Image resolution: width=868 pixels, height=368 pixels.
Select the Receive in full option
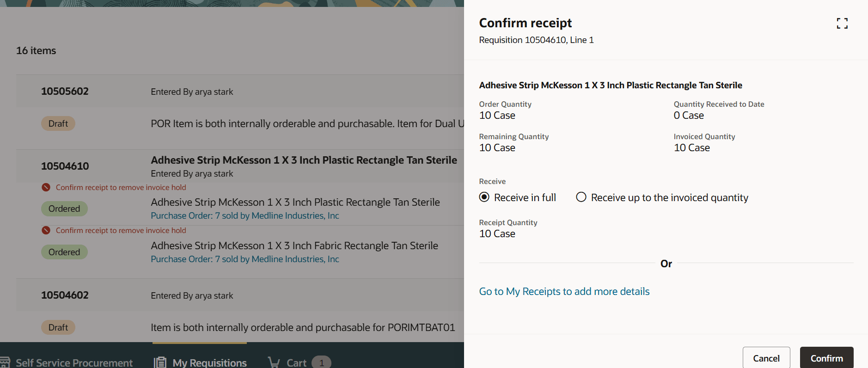(x=484, y=197)
